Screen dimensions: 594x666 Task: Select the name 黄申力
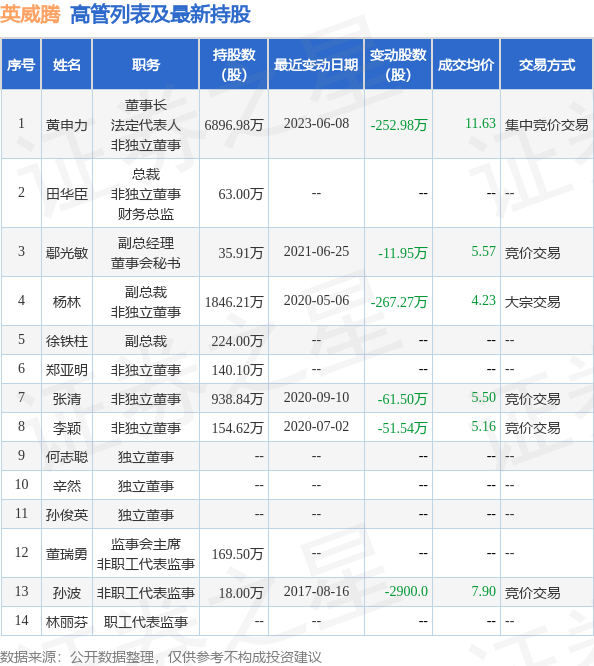coord(67,125)
